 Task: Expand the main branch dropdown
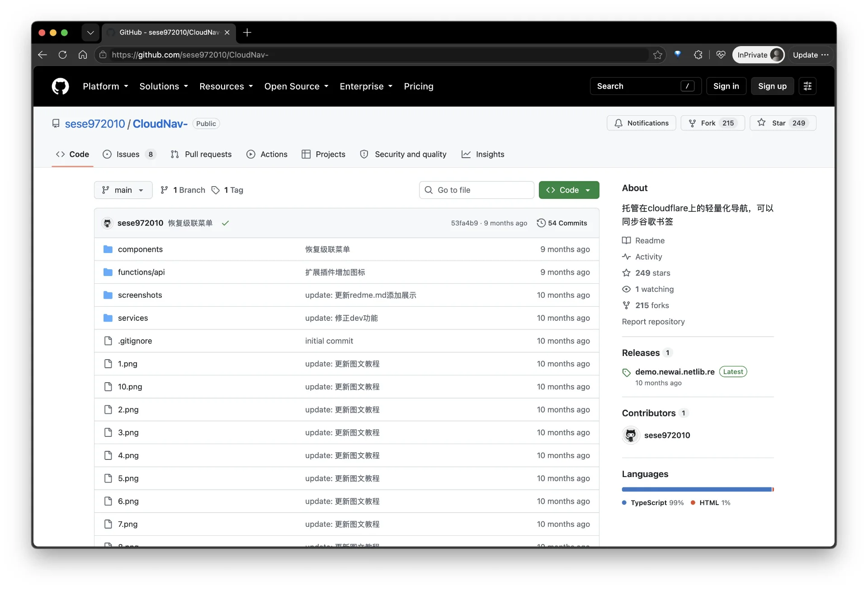[123, 190]
